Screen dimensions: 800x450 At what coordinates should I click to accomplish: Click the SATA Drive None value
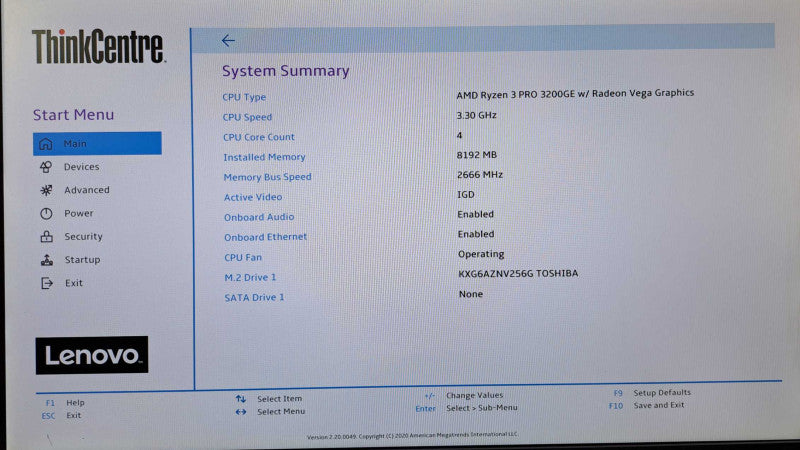[x=470, y=294]
